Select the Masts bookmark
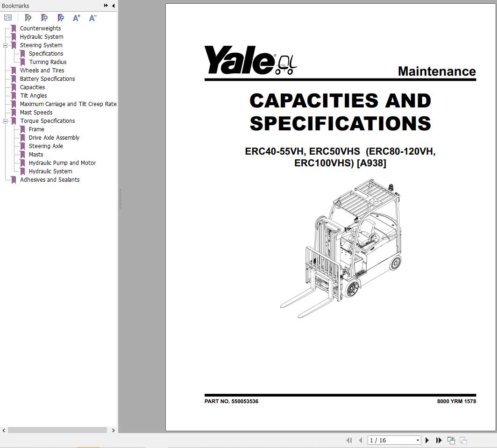The width and height of the screenshot is (497, 448). 36,155
